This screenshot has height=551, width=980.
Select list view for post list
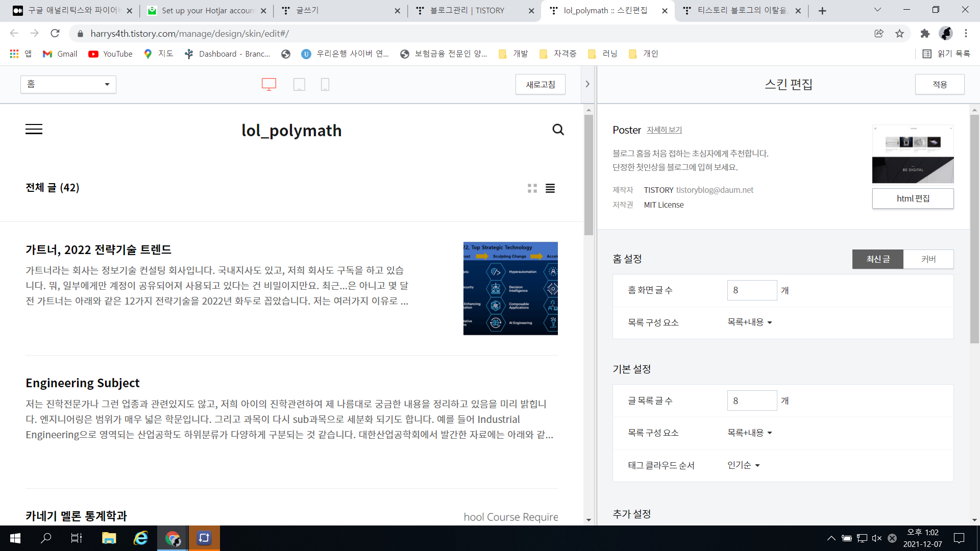click(x=550, y=188)
